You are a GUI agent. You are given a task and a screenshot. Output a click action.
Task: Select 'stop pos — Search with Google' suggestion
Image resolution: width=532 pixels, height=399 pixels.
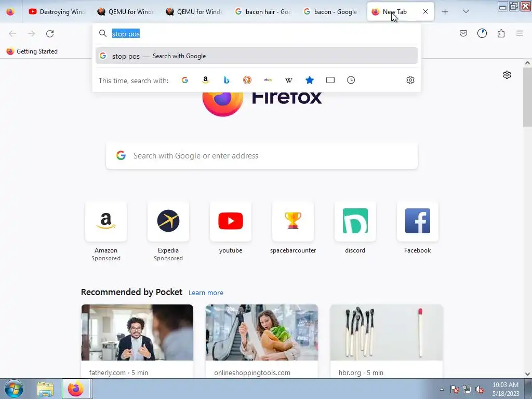click(257, 56)
